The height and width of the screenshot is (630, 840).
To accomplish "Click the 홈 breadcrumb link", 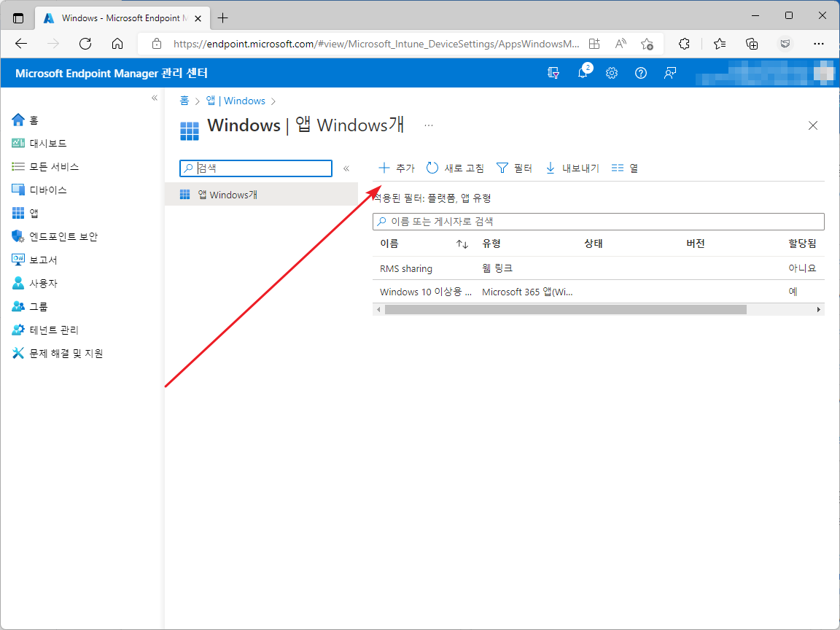I will 184,101.
